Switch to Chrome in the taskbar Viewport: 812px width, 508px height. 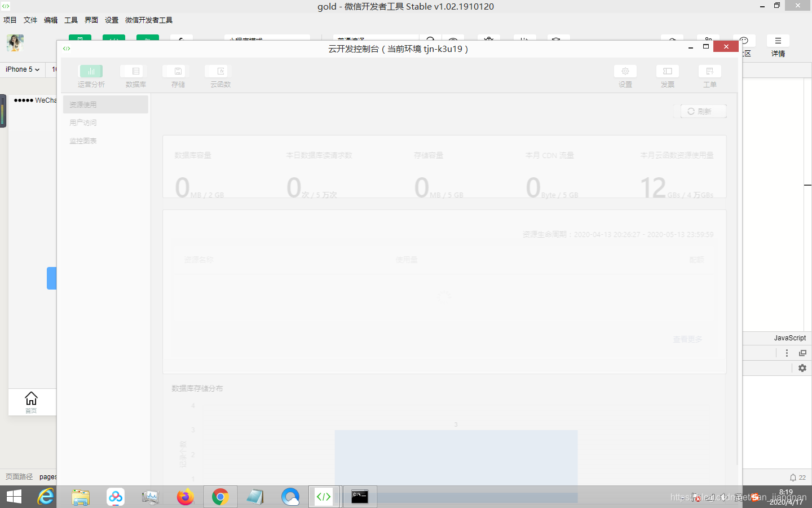pos(220,497)
